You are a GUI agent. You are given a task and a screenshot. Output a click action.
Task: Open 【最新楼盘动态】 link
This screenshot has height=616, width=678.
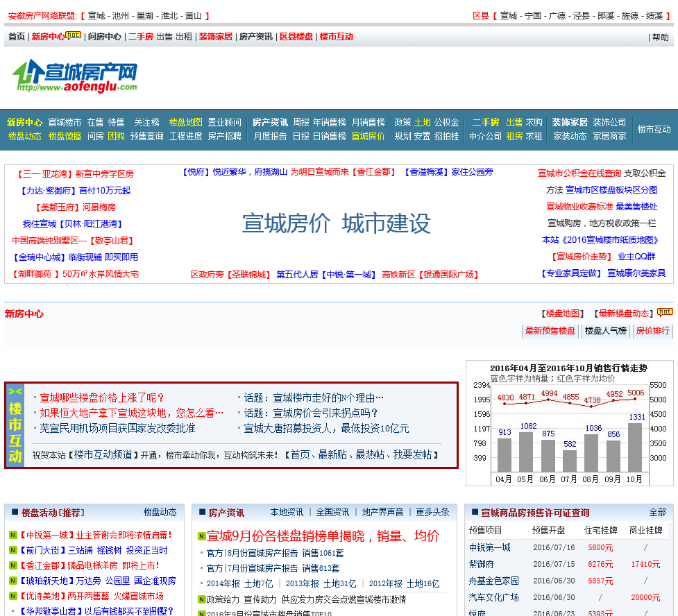[623, 314]
